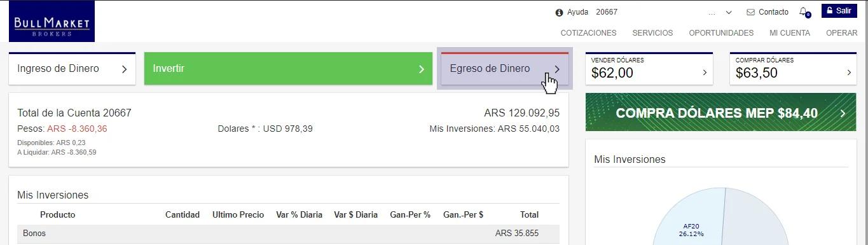The image size is (868, 245).
Task: Click the Ingreso de Dinero button
Action: tap(72, 69)
